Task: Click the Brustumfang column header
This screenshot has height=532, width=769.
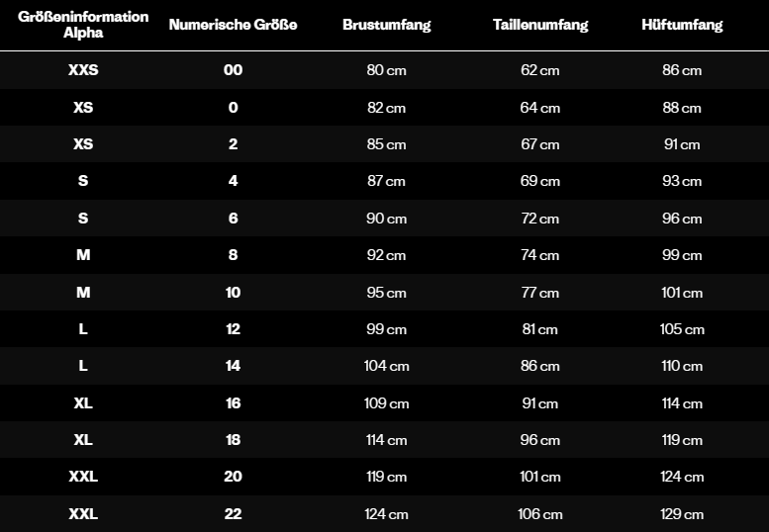Action: tap(386, 25)
